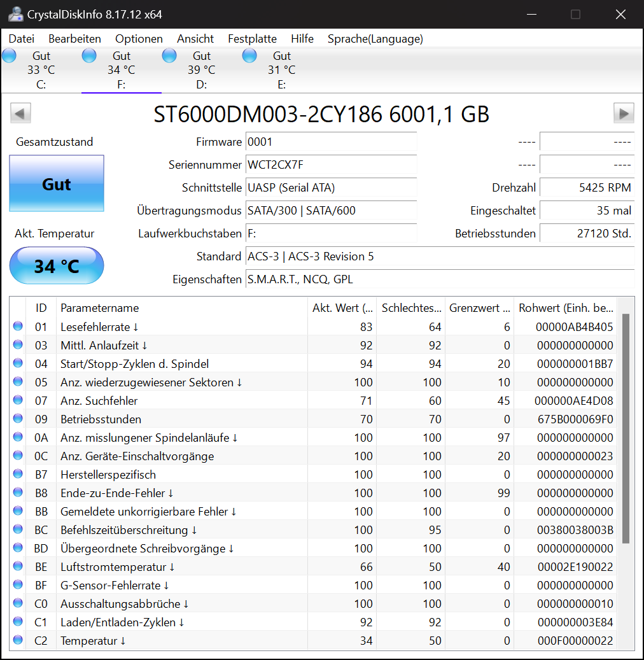Click status orb of Herstellerspezifisch row
Viewport: 644px width, 660px height.
pos(18,474)
